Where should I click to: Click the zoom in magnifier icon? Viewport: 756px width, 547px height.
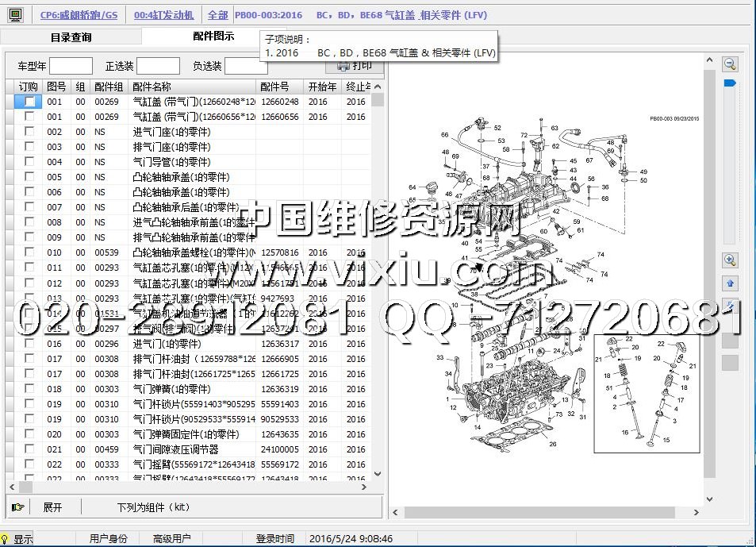(x=731, y=260)
